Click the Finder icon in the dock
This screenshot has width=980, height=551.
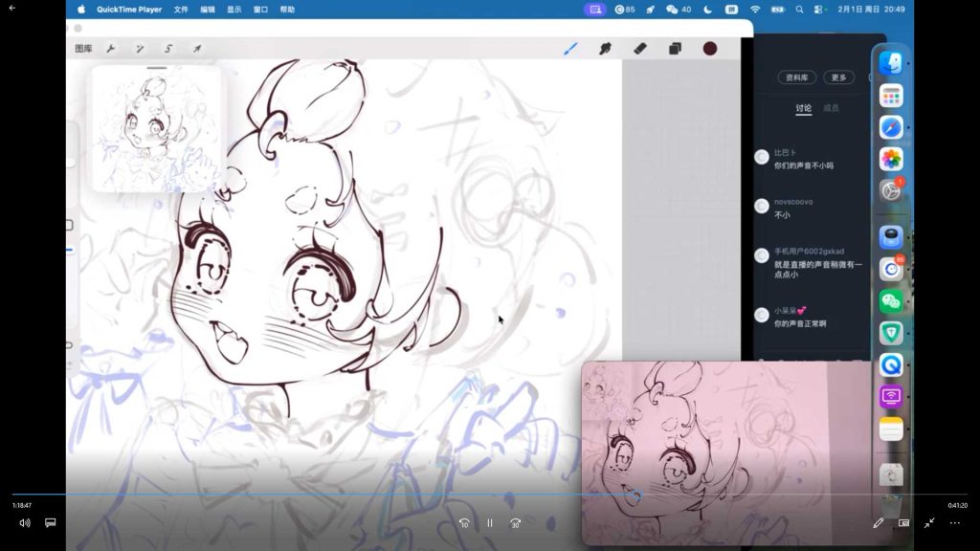891,64
